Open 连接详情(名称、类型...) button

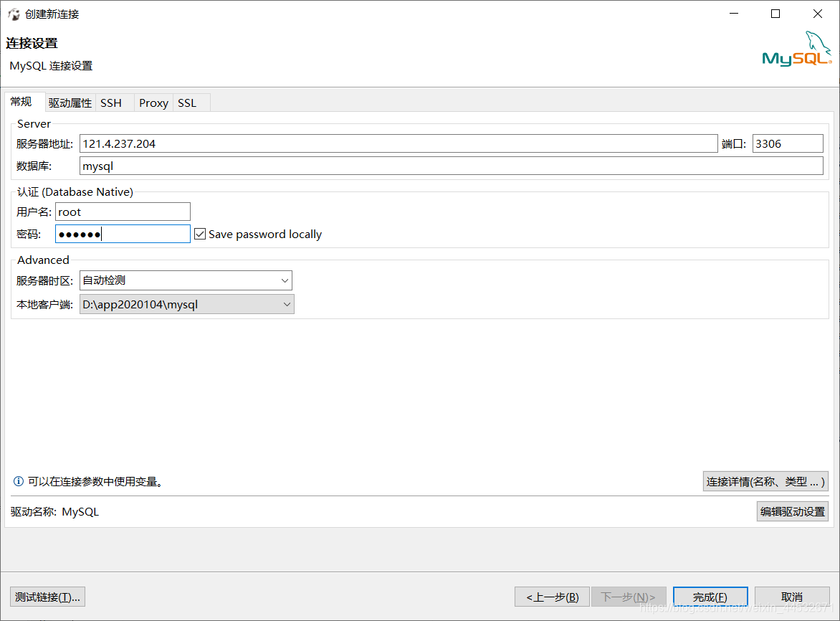(x=765, y=481)
